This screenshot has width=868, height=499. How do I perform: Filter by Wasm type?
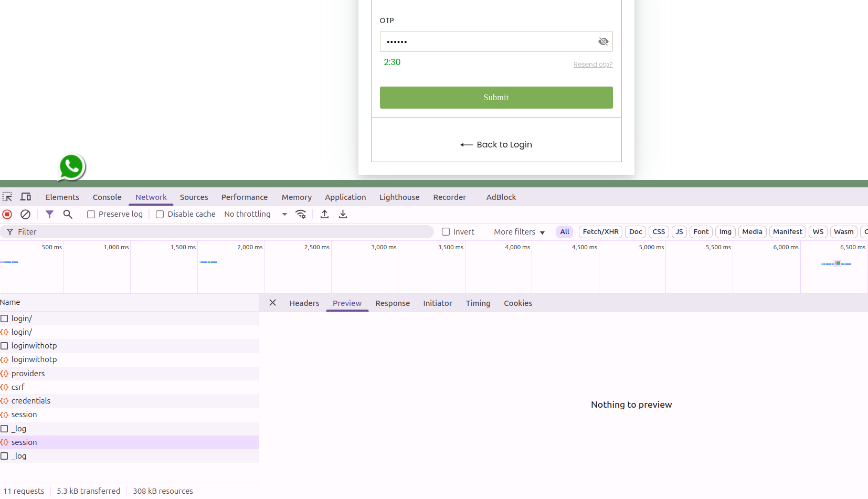pyautogui.click(x=844, y=232)
